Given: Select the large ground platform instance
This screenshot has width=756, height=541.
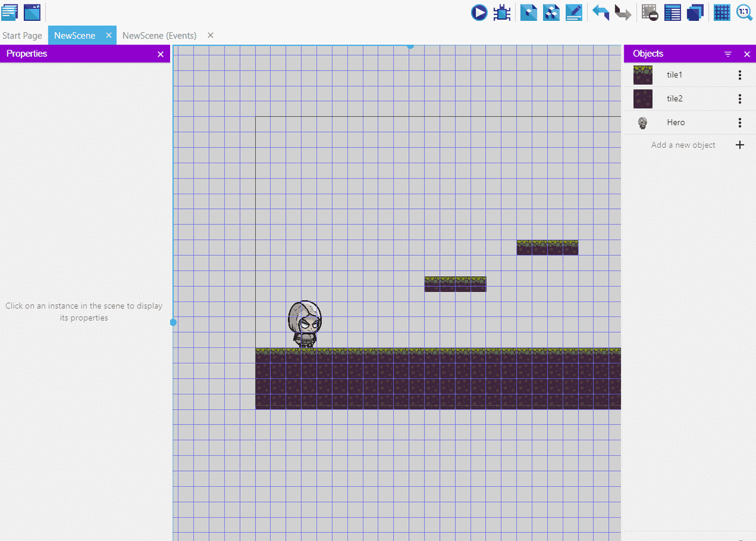Looking at the screenshot, I should pyautogui.click(x=438, y=378).
